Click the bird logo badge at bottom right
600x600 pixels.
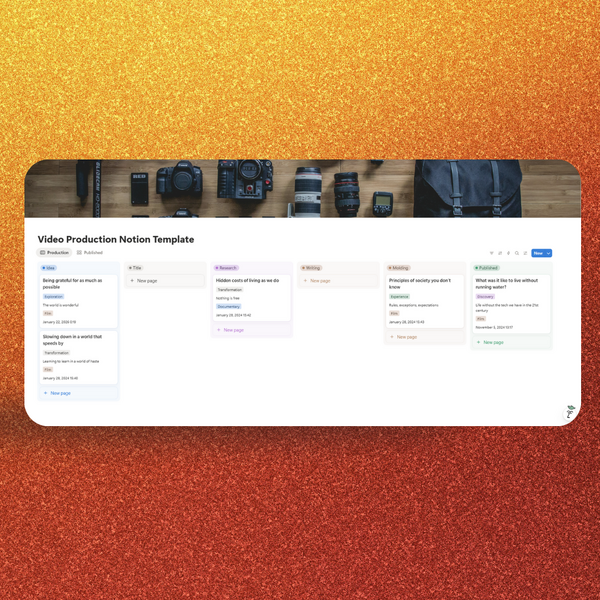pyautogui.click(x=570, y=412)
